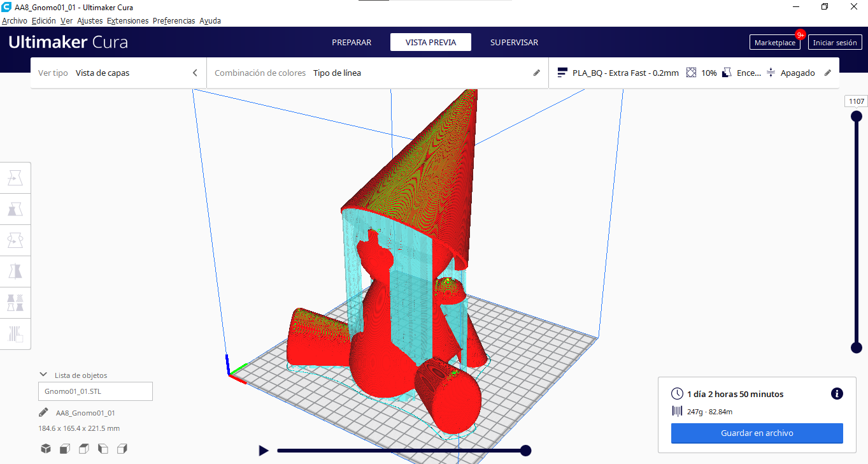Open the Preferencias menu
868x464 pixels.
coord(174,20)
